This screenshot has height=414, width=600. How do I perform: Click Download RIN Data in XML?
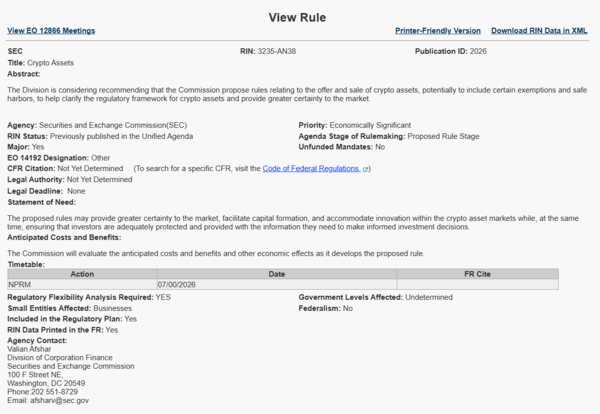[539, 31]
